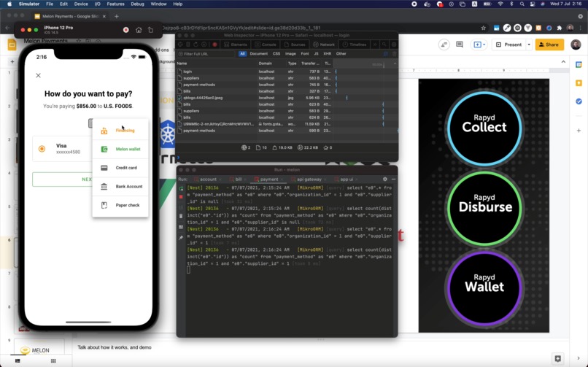The width and height of the screenshot is (588, 367).
Task: Collapse the network waterfall chevron
Action: click(x=395, y=63)
